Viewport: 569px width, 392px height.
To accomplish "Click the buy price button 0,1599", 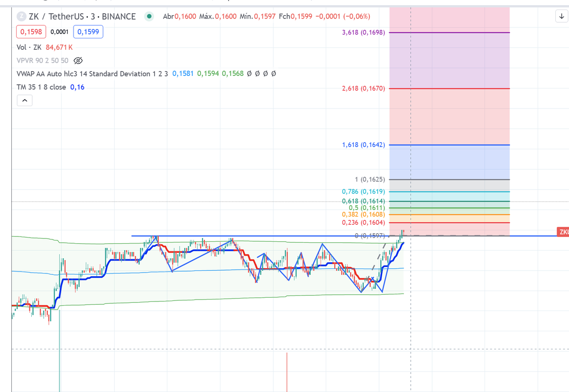I will click(89, 32).
